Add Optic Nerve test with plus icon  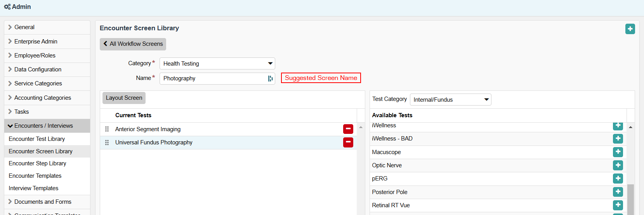point(618,165)
